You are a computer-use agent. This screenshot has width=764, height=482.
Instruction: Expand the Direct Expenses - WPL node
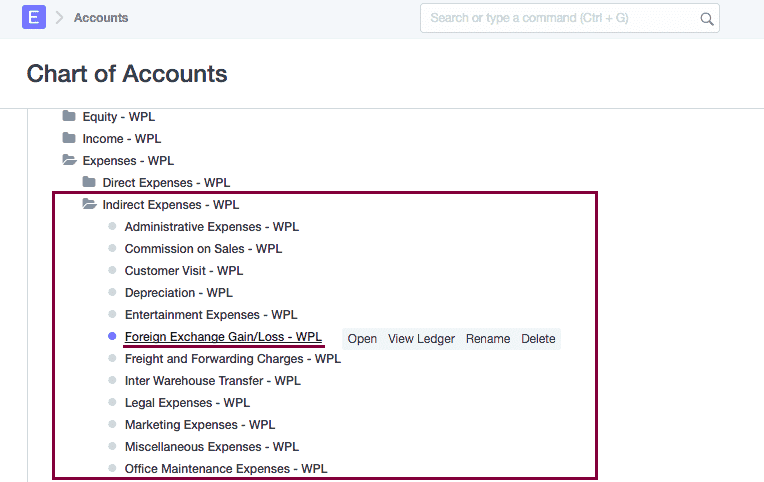166,183
